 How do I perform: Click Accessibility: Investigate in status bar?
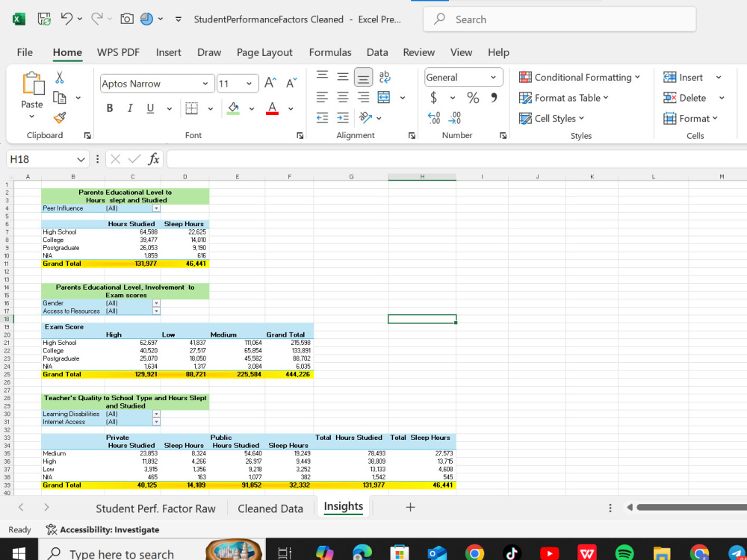(102, 529)
